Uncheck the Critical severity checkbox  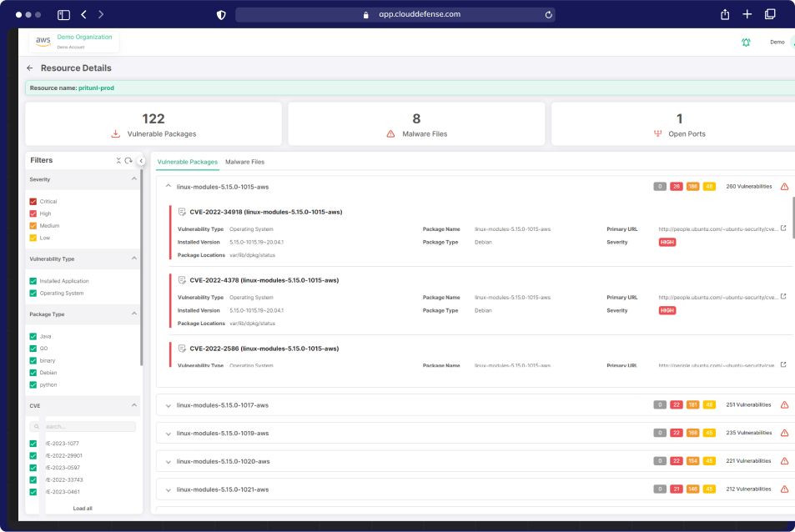(x=33, y=202)
